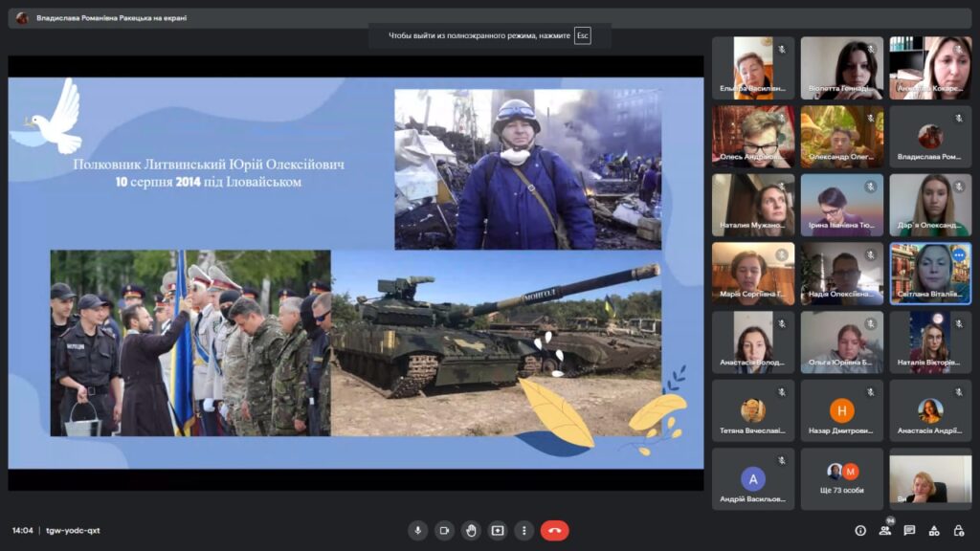Viewport: 980px width, 551px height.
Task: Raise hand using the hand icon
Action: [x=471, y=530]
